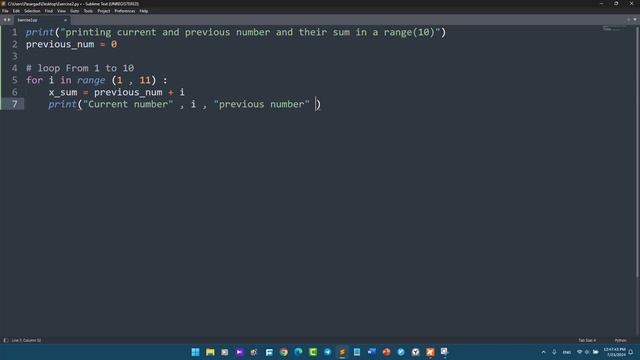Open Telegram from the taskbar
This screenshot has width=640, height=360.
(x=328, y=352)
